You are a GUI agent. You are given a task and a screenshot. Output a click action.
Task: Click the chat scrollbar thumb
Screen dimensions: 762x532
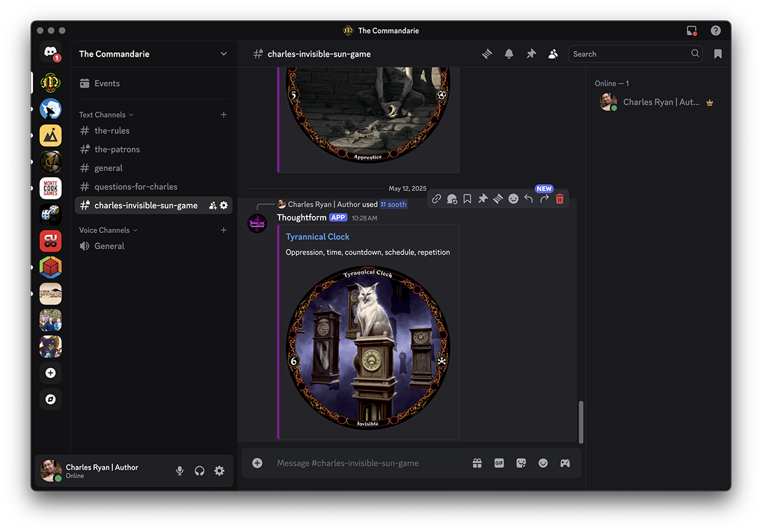(x=581, y=422)
